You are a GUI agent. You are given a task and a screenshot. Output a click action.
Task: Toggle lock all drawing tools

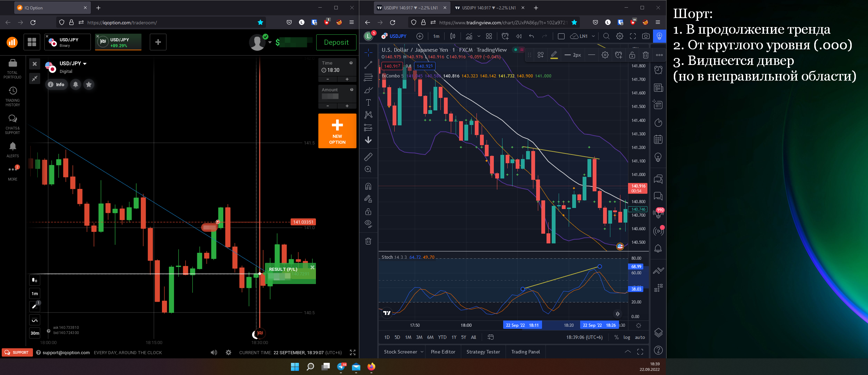(368, 211)
